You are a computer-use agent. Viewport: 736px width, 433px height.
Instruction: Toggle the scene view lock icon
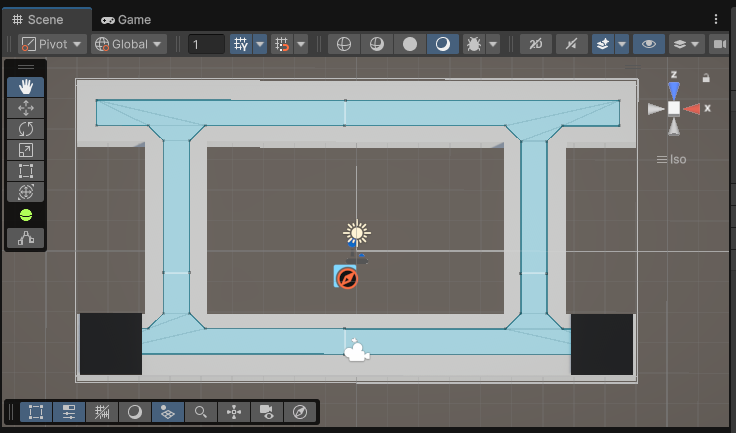(706, 78)
